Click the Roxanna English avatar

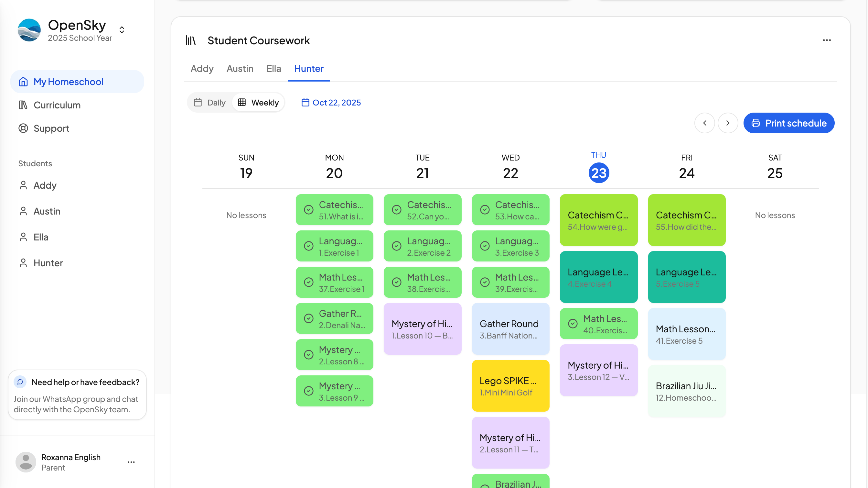(x=26, y=462)
